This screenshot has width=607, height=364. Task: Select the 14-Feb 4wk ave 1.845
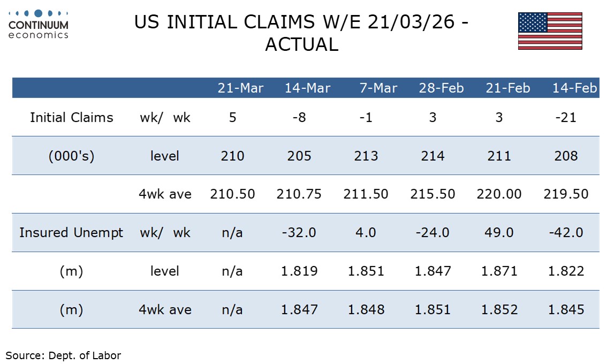[x=566, y=310]
